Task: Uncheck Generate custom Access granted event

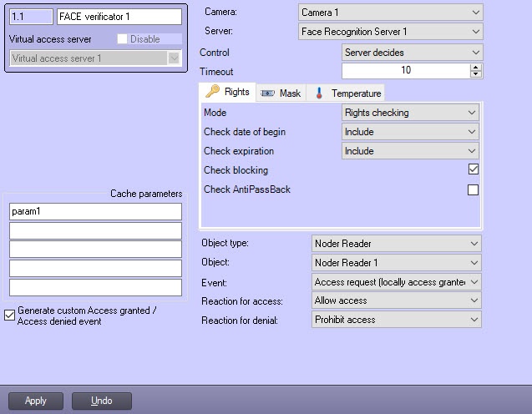Action: pos(10,315)
